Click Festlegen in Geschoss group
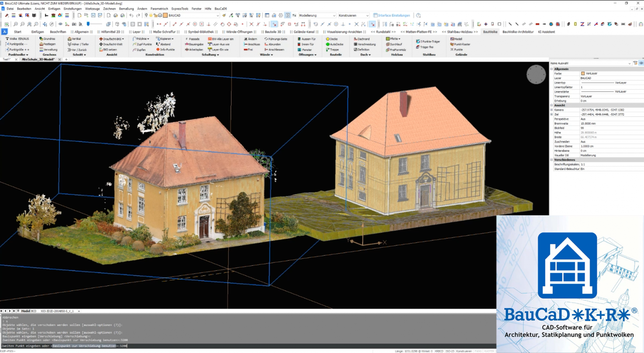Screen dimensions: 644x353 pyautogui.click(x=47, y=44)
